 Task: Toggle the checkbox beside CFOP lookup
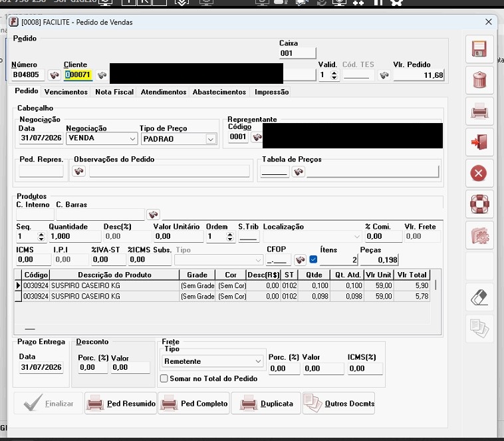coord(313,259)
